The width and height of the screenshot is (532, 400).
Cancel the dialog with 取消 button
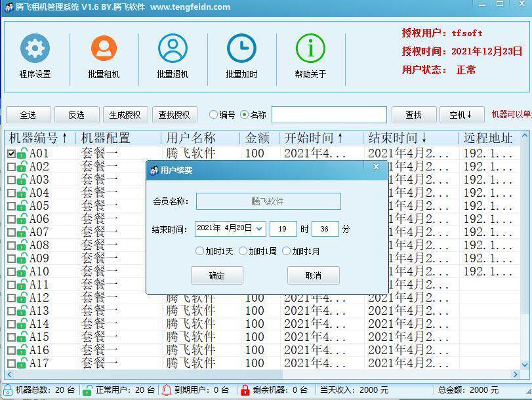(x=314, y=275)
